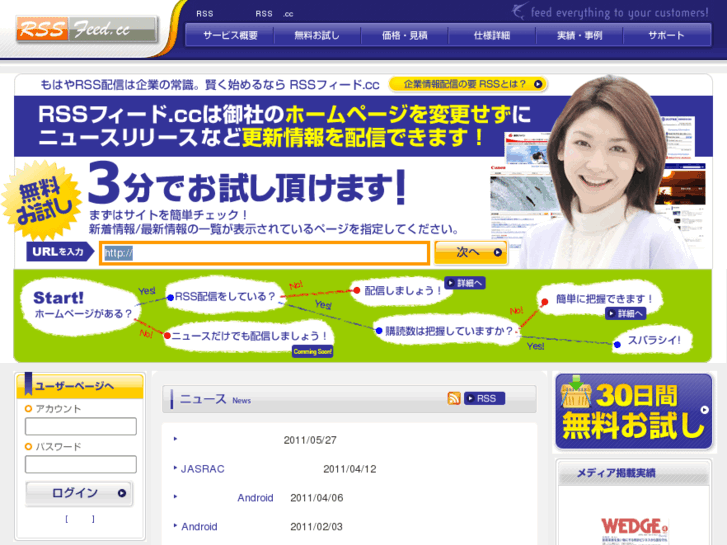Click the arrow bullet before JASRAC

click(x=175, y=468)
